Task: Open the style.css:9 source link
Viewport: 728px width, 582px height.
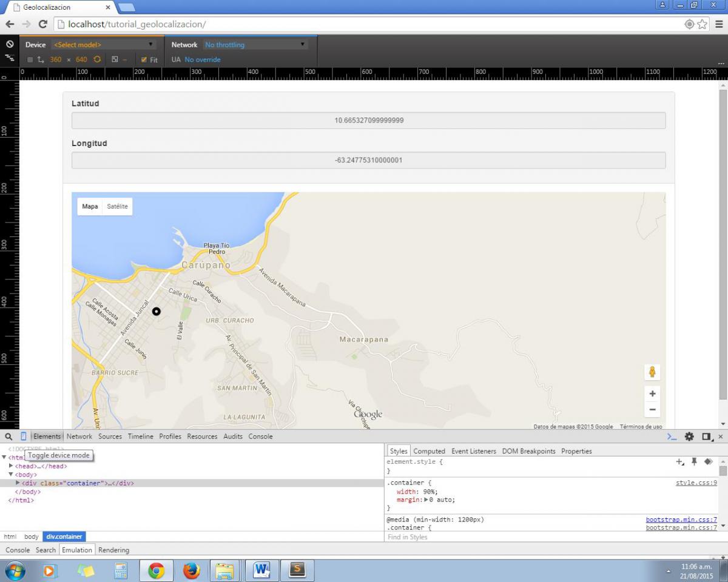Action: [696, 483]
